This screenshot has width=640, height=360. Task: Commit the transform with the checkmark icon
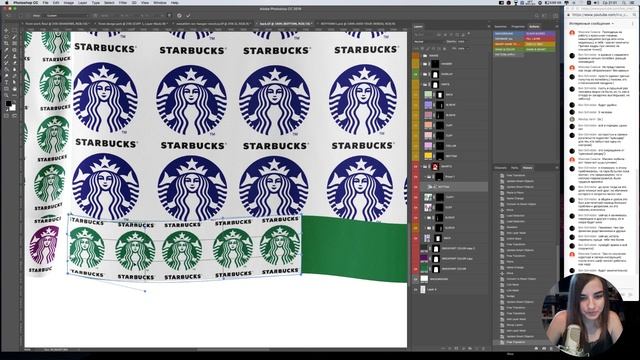188,16
